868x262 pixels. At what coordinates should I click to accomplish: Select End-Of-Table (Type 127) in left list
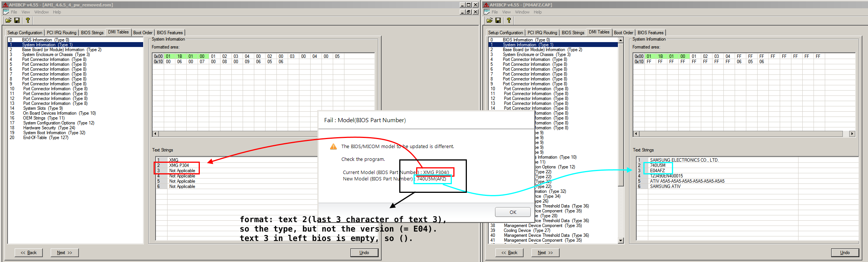pyautogui.click(x=75, y=138)
